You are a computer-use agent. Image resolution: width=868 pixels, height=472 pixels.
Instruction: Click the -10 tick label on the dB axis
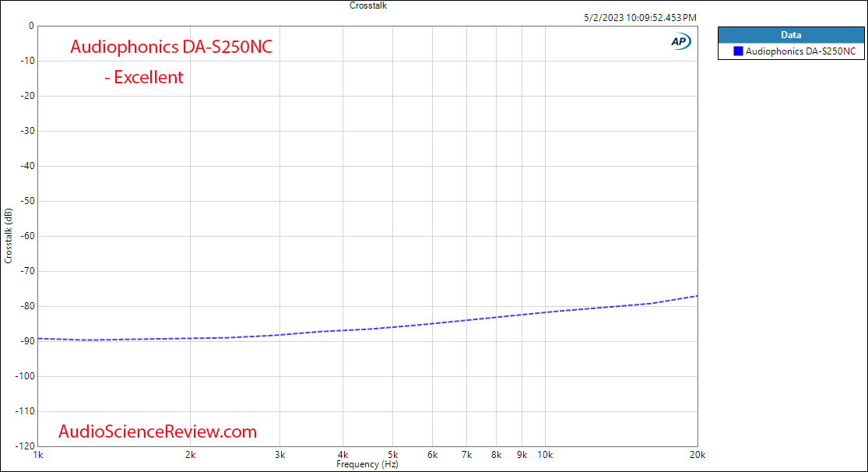coord(27,61)
